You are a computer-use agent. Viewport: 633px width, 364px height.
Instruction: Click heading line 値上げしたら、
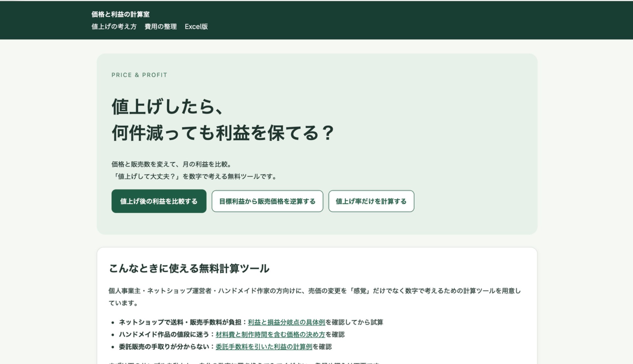(x=168, y=107)
